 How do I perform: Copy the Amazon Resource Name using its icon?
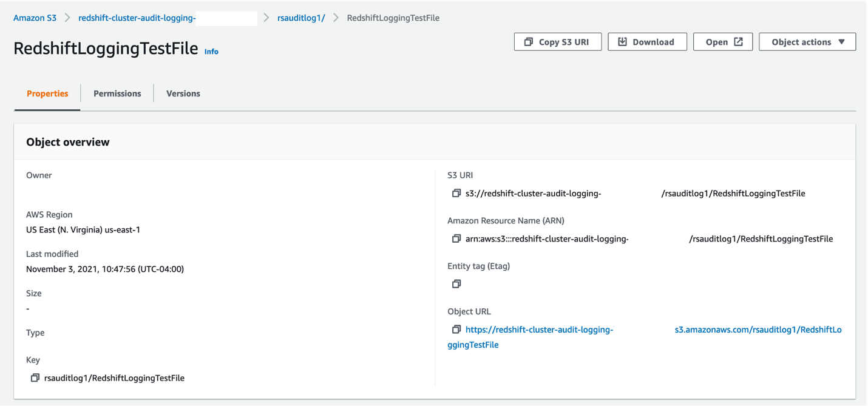click(x=456, y=239)
